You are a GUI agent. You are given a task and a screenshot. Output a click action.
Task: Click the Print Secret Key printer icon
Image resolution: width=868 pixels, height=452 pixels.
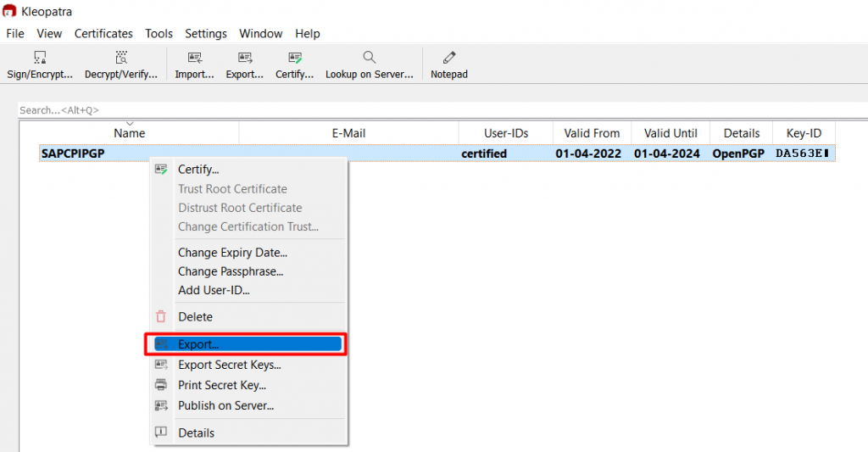(x=161, y=384)
